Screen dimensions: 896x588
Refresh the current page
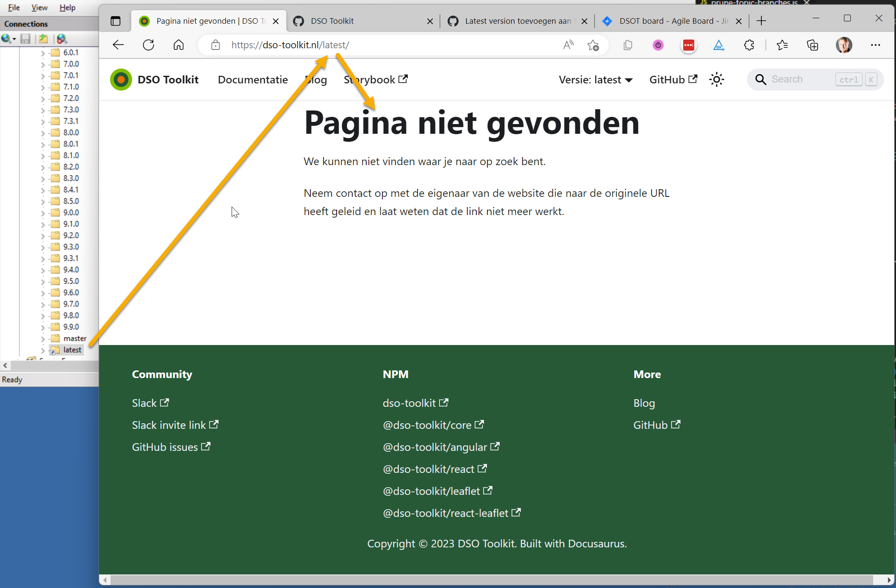point(149,45)
